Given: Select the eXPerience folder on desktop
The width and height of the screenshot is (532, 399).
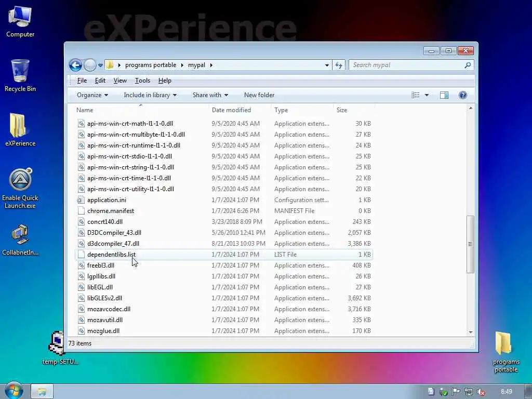Looking at the screenshot, I should [20, 129].
